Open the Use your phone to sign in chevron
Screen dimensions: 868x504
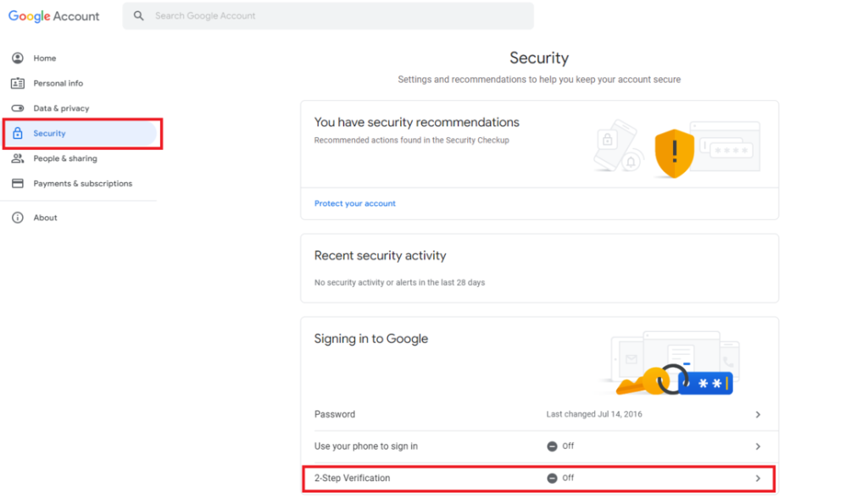pyautogui.click(x=758, y=446)
